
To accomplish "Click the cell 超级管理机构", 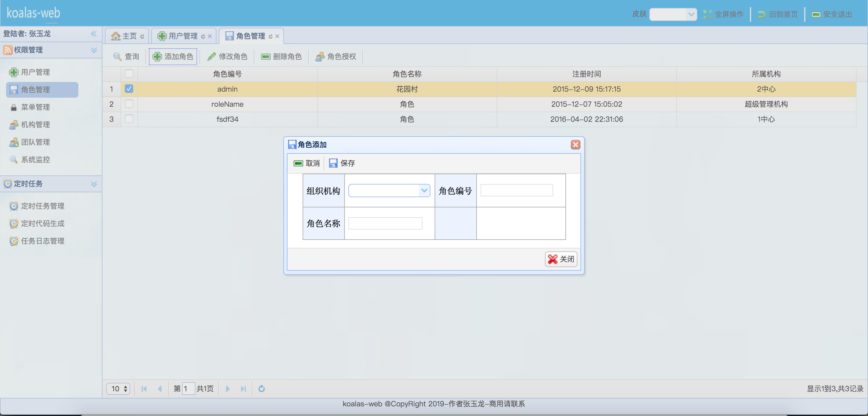I will (766, 104).
